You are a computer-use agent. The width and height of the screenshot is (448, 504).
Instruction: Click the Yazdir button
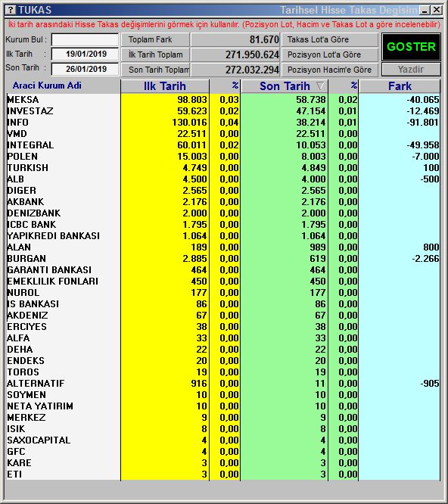point(411,70)
